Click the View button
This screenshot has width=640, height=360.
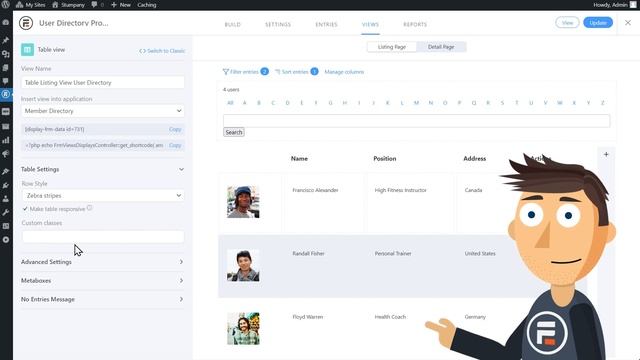(x=567, y=23)
